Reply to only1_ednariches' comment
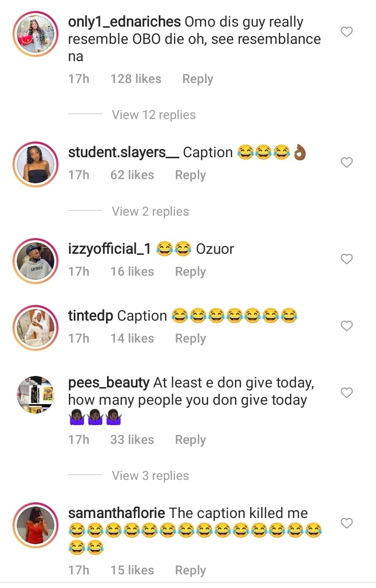The image size is (376, 588). (197, 79)
